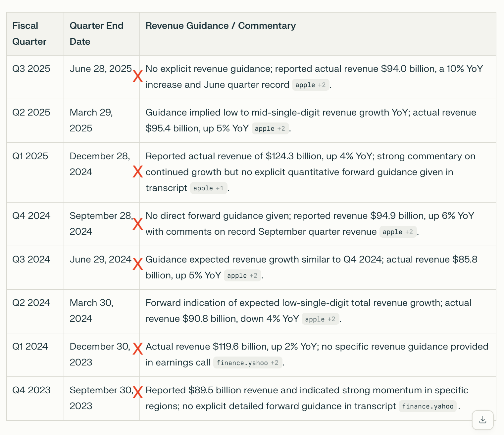Open apple +2 citation after down 4% YoY
The image size is (504, 435).
(320, 319)
